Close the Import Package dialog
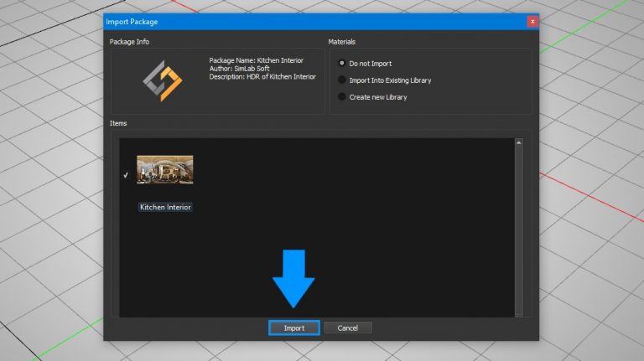The image size is (644, 361). (532, 21)
